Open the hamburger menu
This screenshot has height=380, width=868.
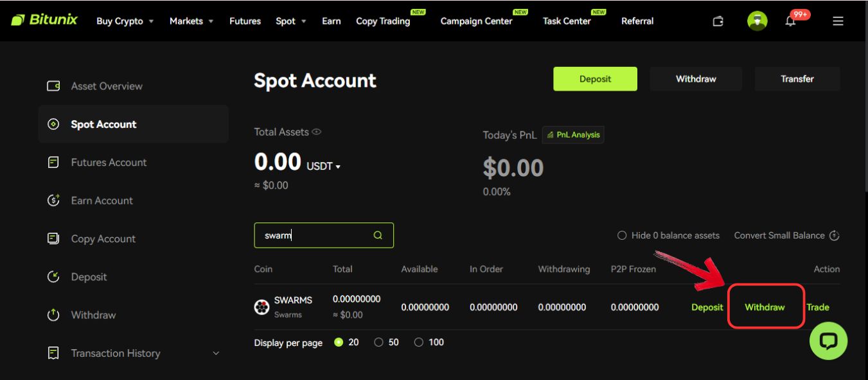point(838,21)
